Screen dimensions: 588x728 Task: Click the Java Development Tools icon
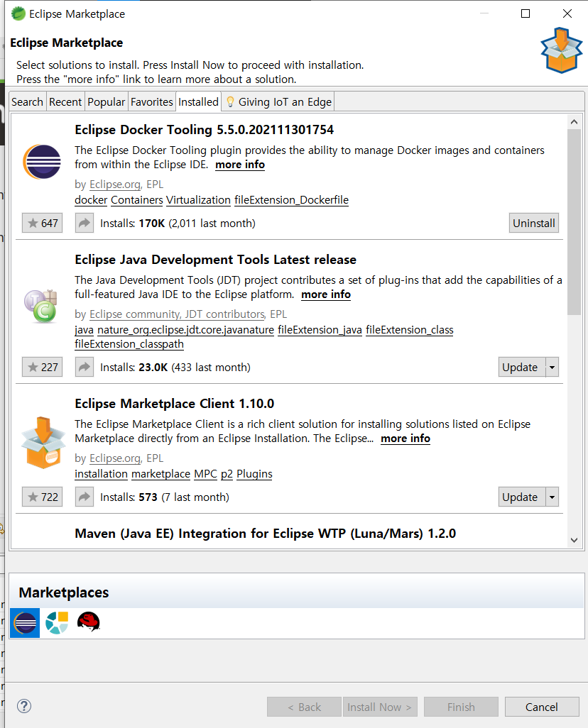[41, 306]
